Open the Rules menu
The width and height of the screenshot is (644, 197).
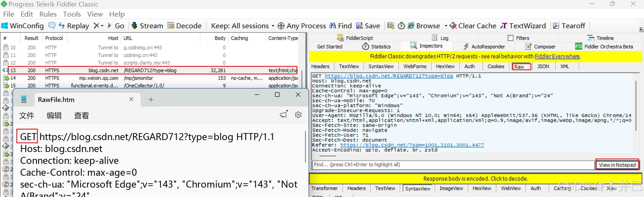coord(48,14)
